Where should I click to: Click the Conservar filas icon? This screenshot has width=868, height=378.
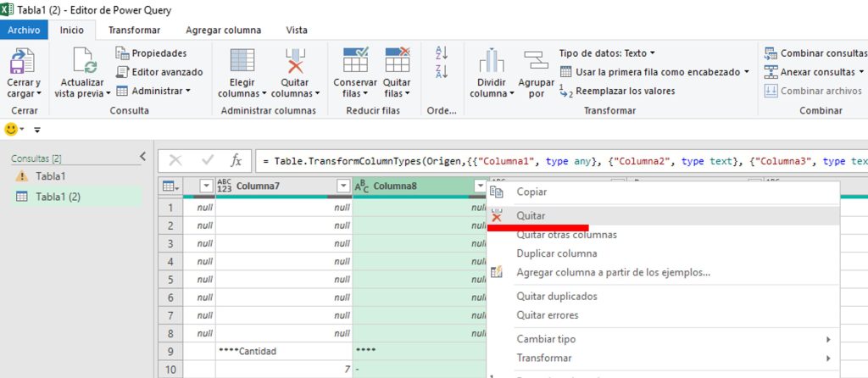[x=355, y=60]
